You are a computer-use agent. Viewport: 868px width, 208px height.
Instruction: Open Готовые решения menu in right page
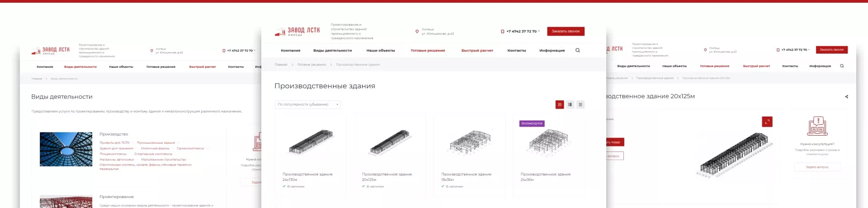point(715,66)
